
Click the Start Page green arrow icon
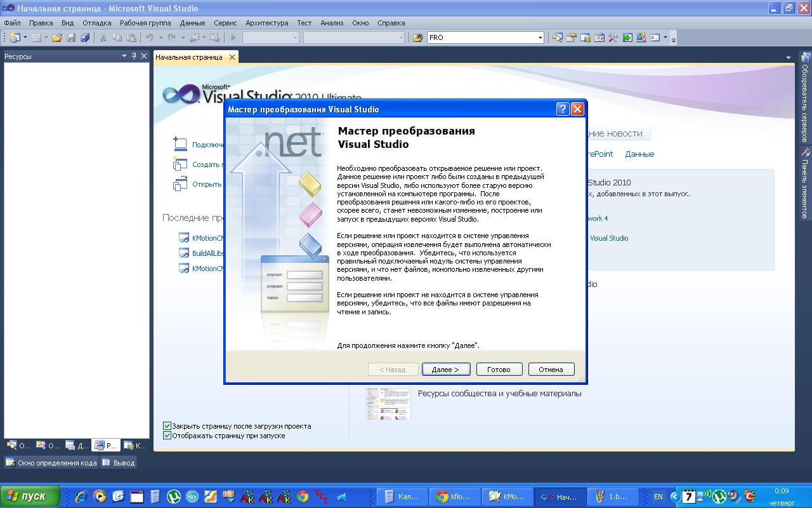[627, 38]
